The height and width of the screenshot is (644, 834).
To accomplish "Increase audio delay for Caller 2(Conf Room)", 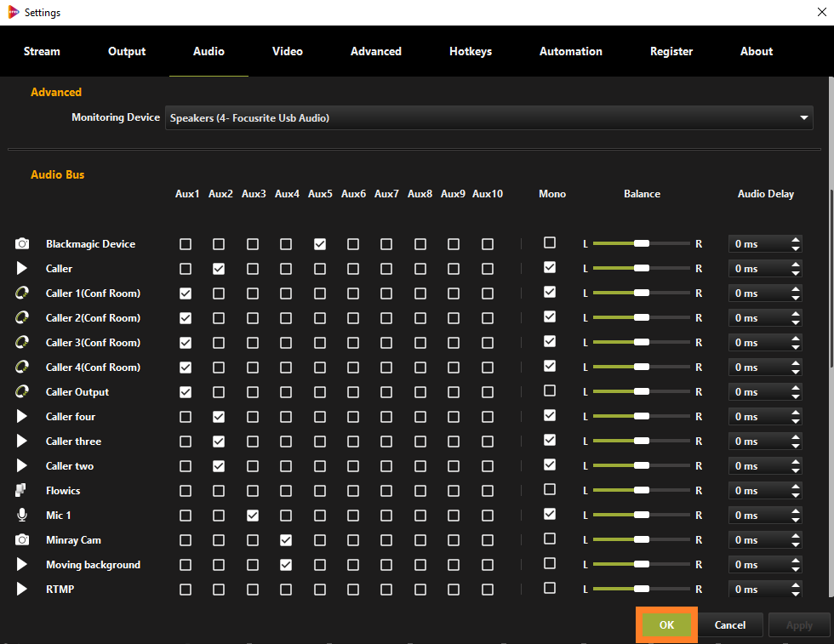I will 795,314.
